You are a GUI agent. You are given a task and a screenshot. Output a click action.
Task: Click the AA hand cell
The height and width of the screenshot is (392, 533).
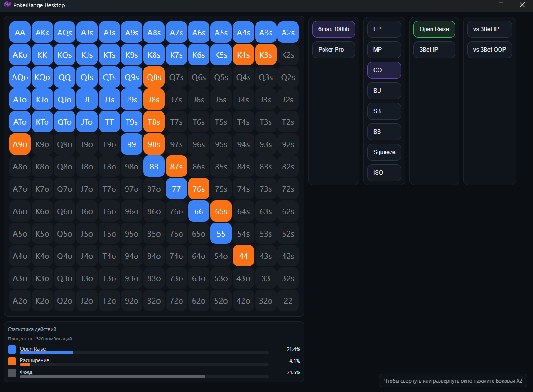coord(20,33)
